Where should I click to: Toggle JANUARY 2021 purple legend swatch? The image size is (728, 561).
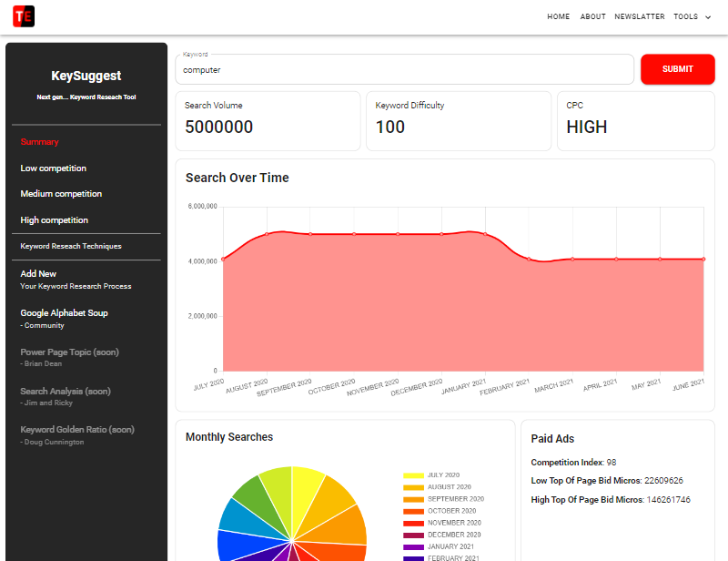(x=413, y=547)
